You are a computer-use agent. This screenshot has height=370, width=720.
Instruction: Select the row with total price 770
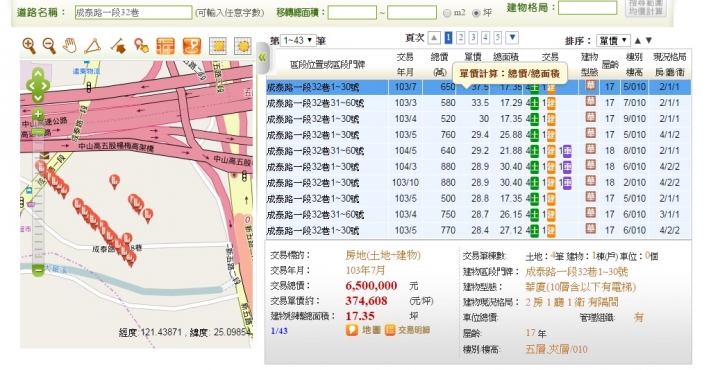(478, 230)
